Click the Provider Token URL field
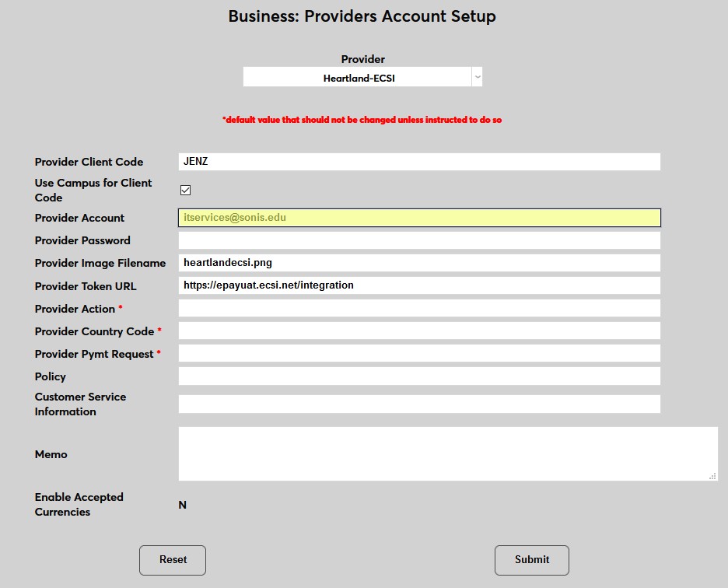 (419, 285)
